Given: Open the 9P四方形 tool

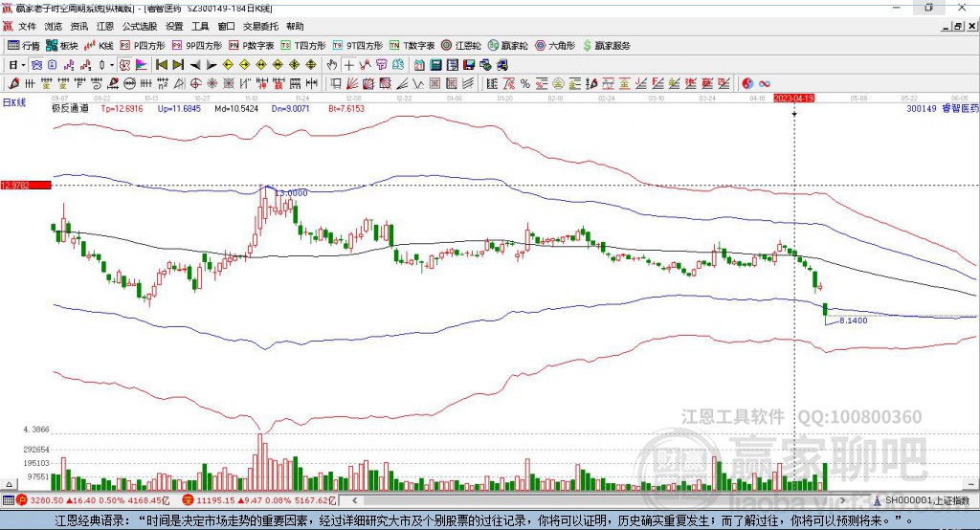Looking at the screenshot, I should (197, 46).
